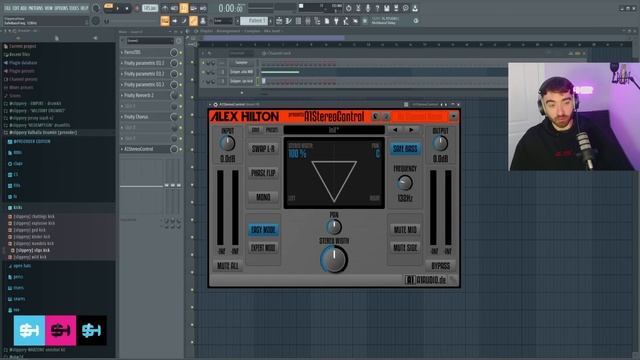Screen dimensions: 640x360
Task: Collapse the slippery Valhalla drumkit folder
Action: tap(42, 133)
